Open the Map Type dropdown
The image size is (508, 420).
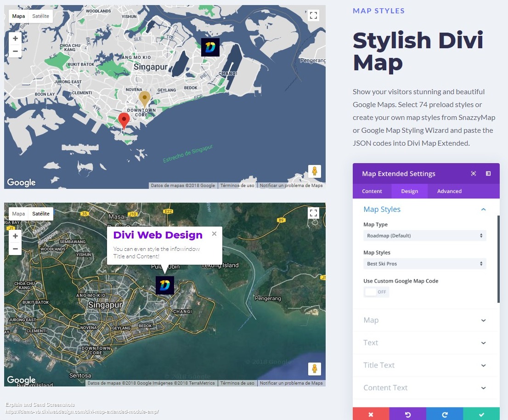click(x=424, y=236)
